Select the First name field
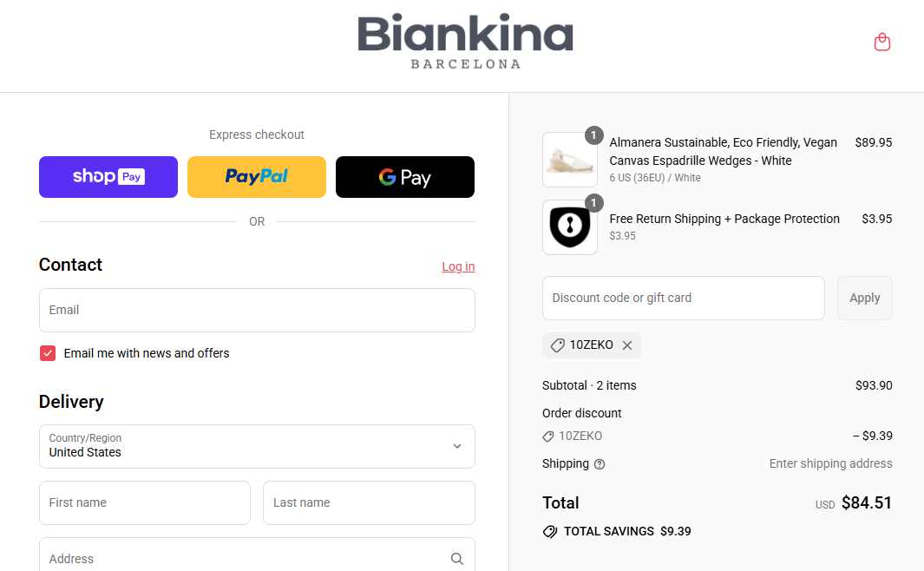This screenshot has width=924, height=571. tap(145, 502)
